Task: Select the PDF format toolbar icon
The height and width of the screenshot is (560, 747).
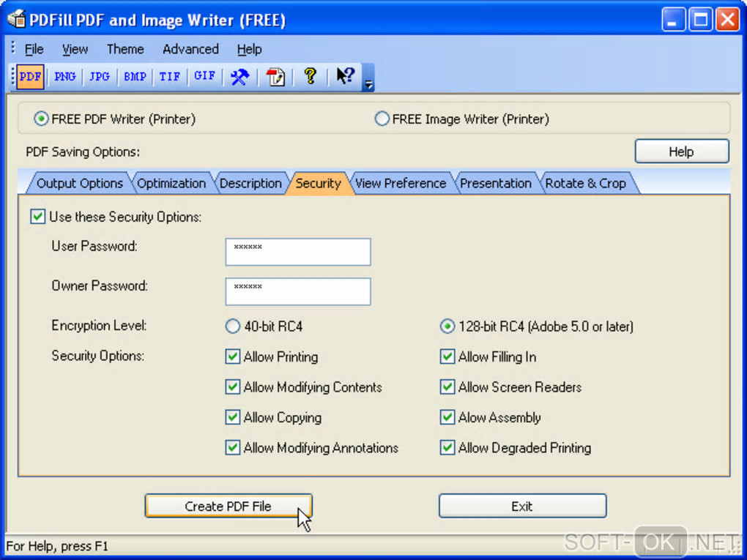Action: tap(31, 77)
